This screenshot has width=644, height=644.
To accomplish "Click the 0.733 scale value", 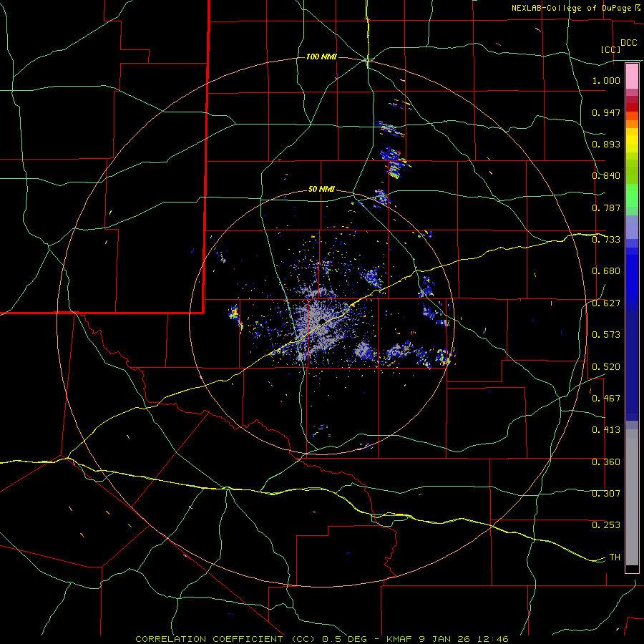I will pyautogui.click(x=606, y=240).
